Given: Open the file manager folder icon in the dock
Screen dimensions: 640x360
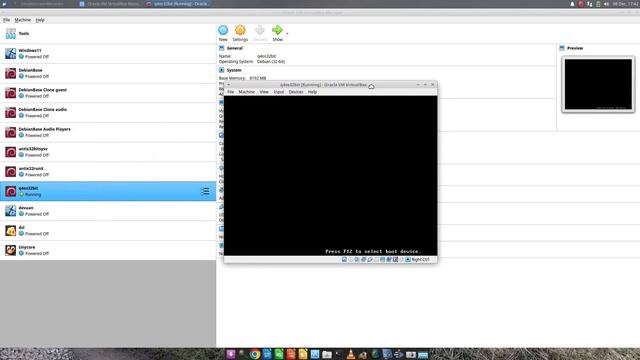Looking at the screenshot, I should coord(327,354).
